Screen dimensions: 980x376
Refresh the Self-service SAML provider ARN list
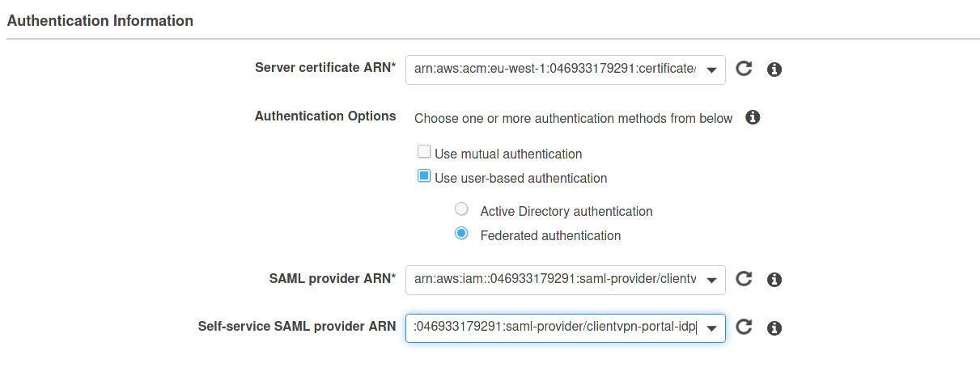point(744,327)
